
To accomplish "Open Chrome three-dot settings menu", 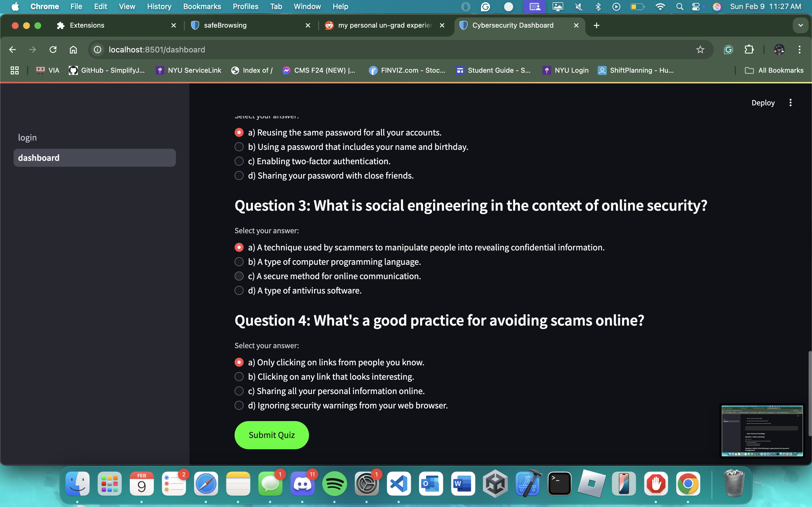I will point(799,50).
